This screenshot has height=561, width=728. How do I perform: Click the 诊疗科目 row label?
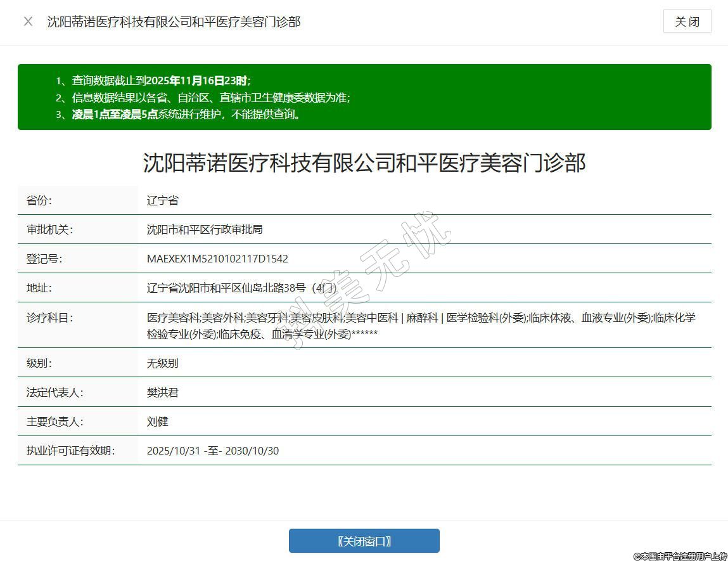click(49, 318)
